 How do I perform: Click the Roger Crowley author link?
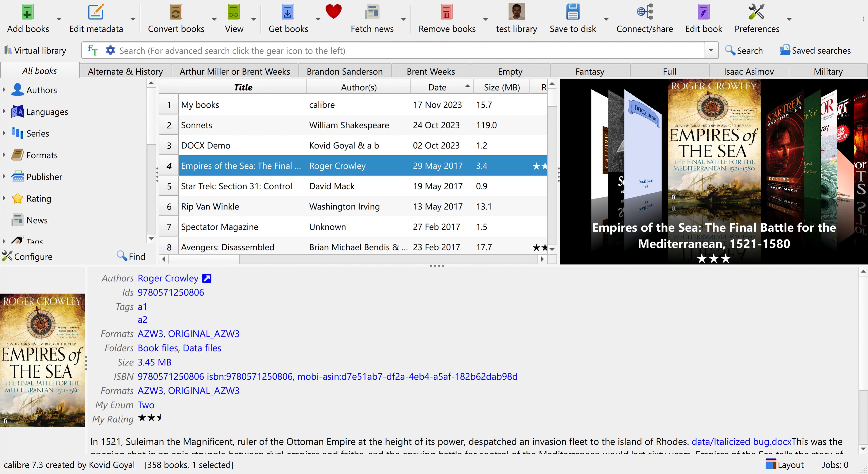[x=168, y=278]
